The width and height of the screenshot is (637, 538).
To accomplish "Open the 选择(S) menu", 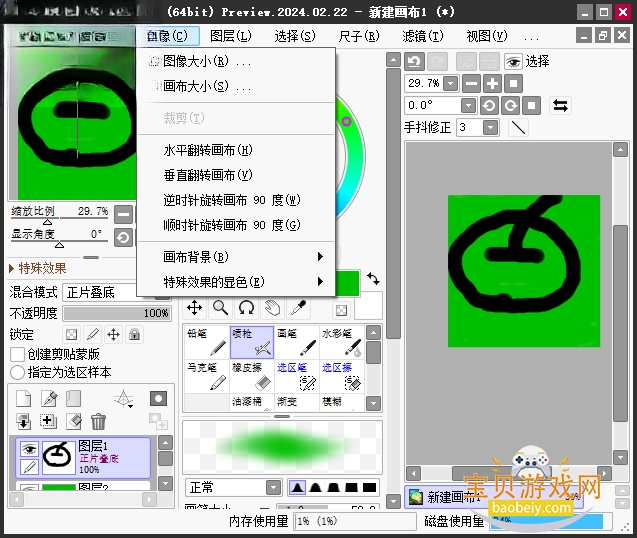I will [x=295, y=36].
